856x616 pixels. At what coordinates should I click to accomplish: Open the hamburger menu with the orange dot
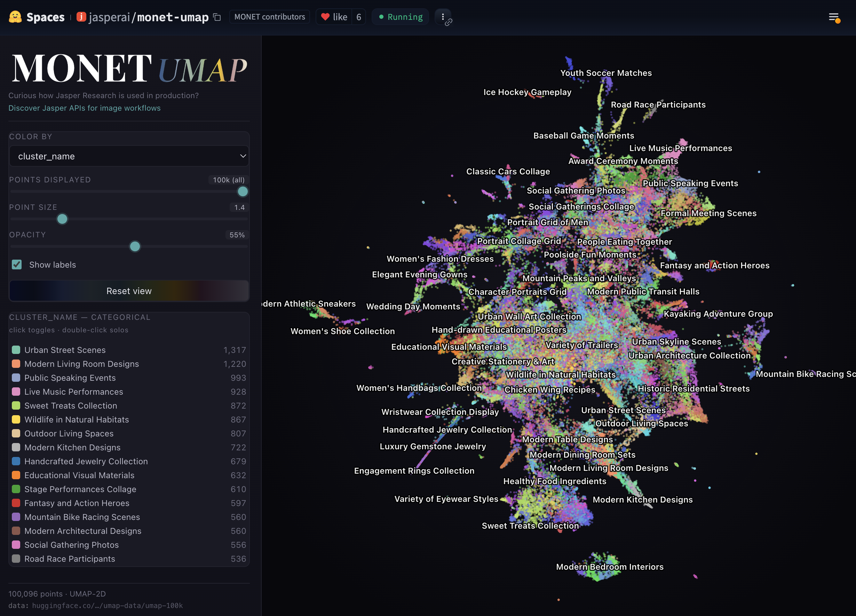[x=834, y=17]
